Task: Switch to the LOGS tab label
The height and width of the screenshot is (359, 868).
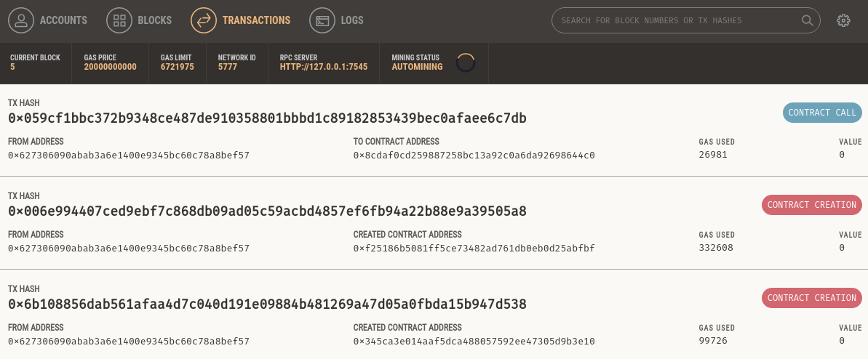Action: [352, 20]
